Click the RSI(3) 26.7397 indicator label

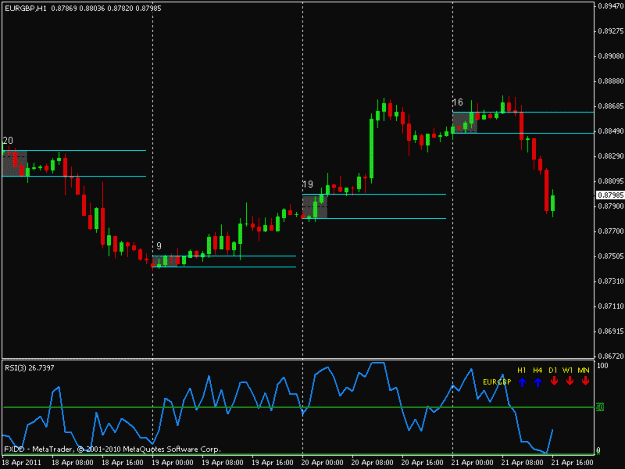point(29,368)
